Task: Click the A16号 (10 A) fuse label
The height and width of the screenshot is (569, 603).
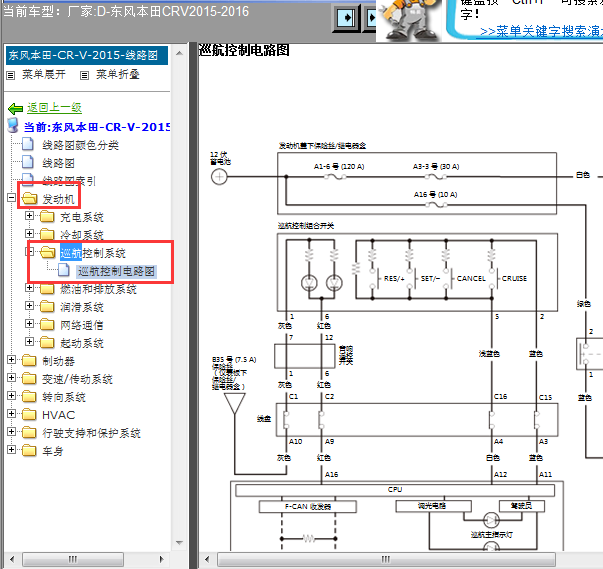Action: tap(435, 195)
